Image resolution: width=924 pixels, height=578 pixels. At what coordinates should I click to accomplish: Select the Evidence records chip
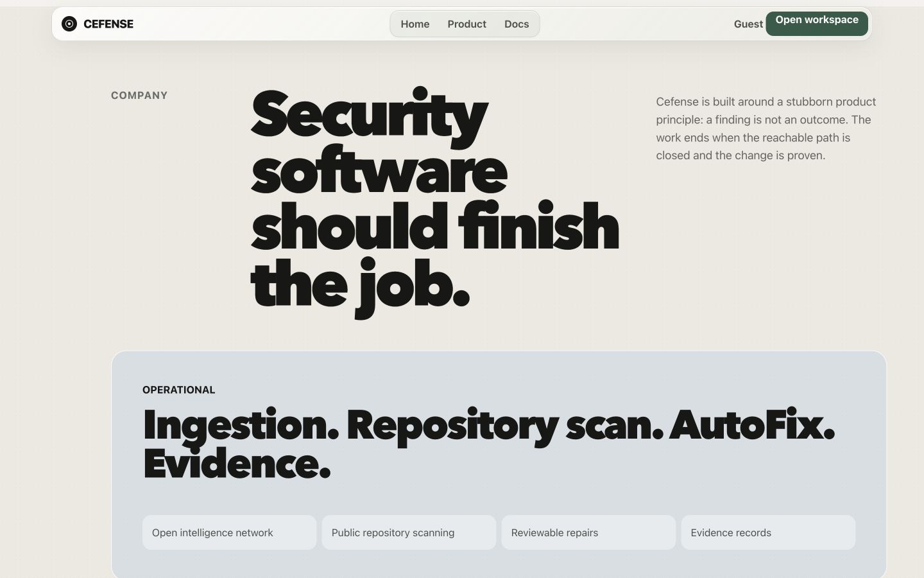tap(768, 532)
